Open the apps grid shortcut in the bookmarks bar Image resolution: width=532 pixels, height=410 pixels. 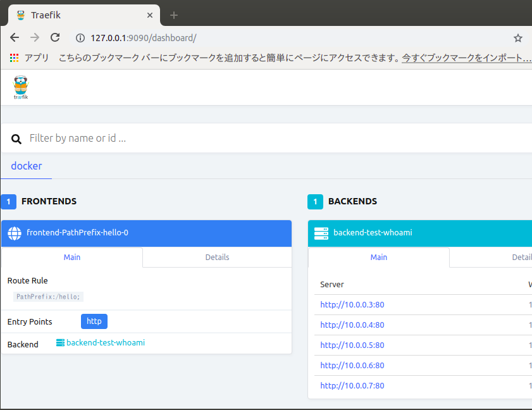click(x=15, y=58)
